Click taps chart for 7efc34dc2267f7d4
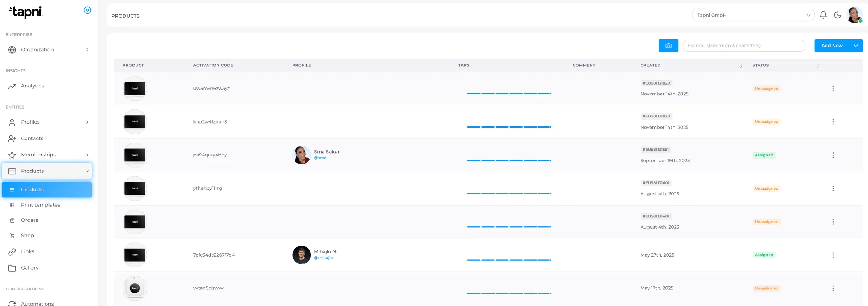The width and height of the screenshot is (868, 306). coord(509,260)
